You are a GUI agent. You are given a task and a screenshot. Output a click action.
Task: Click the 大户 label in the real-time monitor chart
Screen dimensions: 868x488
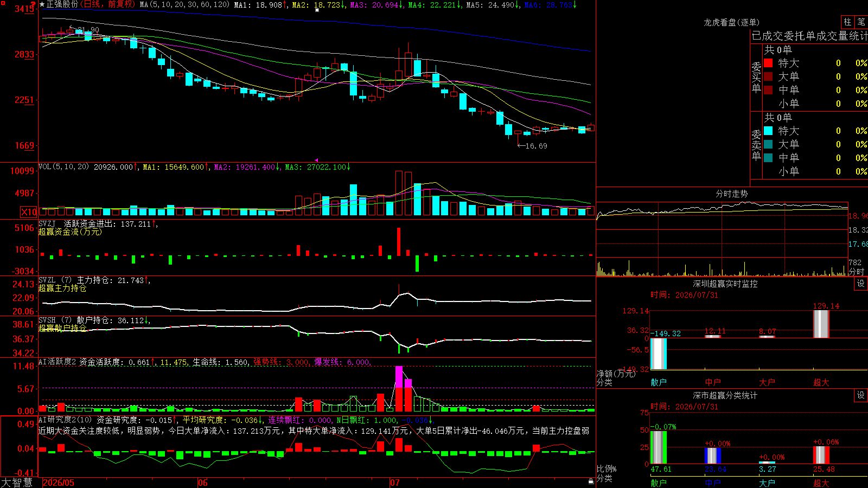point(767,382)
